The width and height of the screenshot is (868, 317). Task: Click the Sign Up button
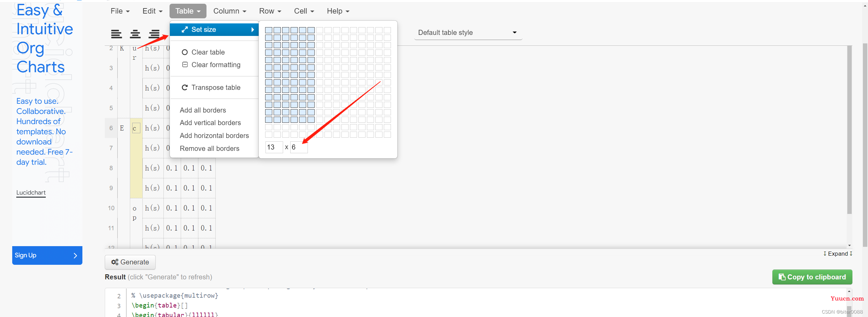click(47, 255)
